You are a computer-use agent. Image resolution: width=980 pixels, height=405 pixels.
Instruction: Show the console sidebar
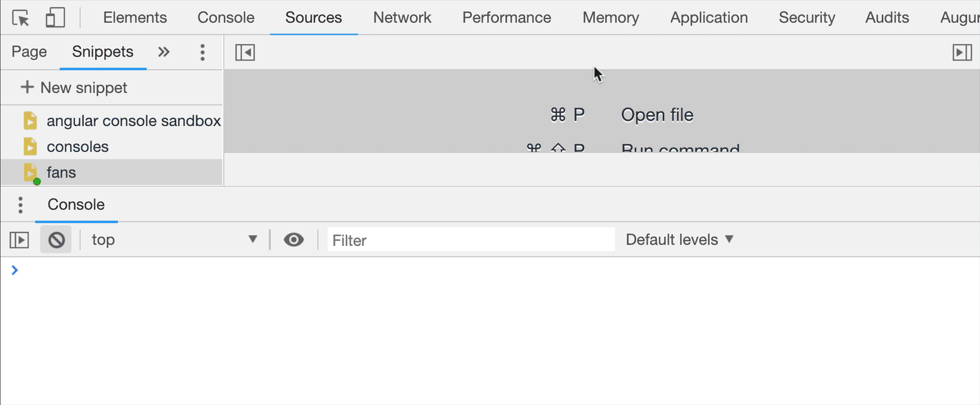19,240
